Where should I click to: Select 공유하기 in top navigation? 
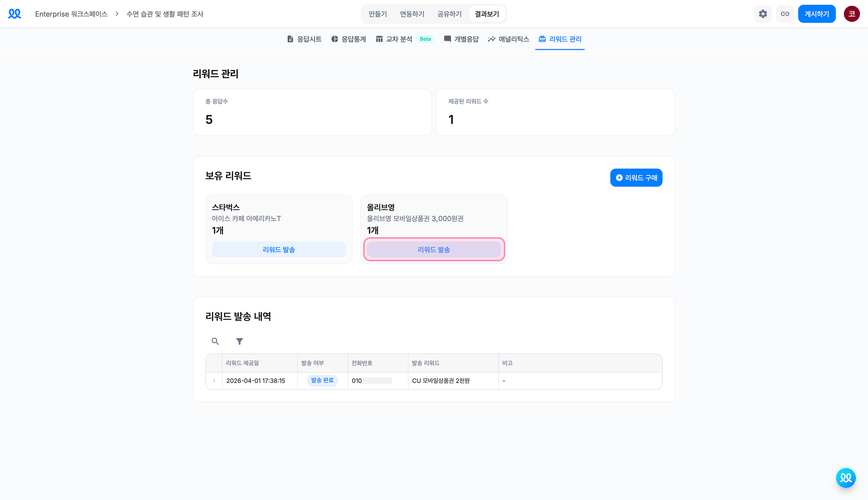(x=450, y=14)
